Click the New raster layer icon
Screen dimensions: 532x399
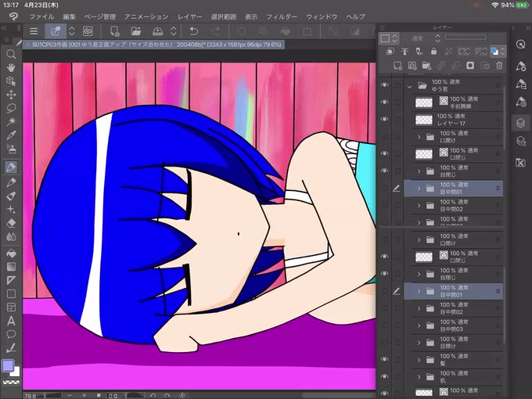point(397,66)
